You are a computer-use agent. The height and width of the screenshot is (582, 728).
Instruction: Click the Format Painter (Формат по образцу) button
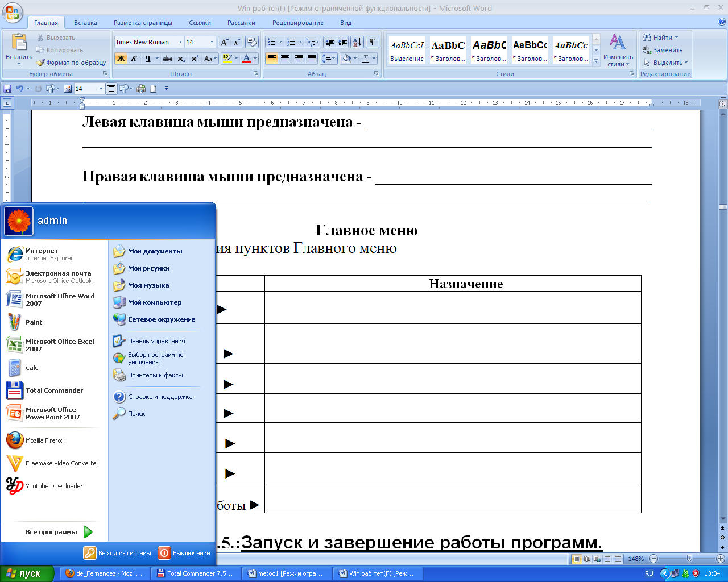coord(72,63)
